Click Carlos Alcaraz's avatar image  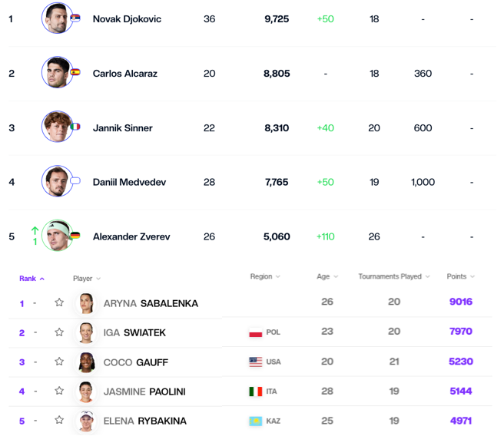pyautogui.click(x=56, y=73)
